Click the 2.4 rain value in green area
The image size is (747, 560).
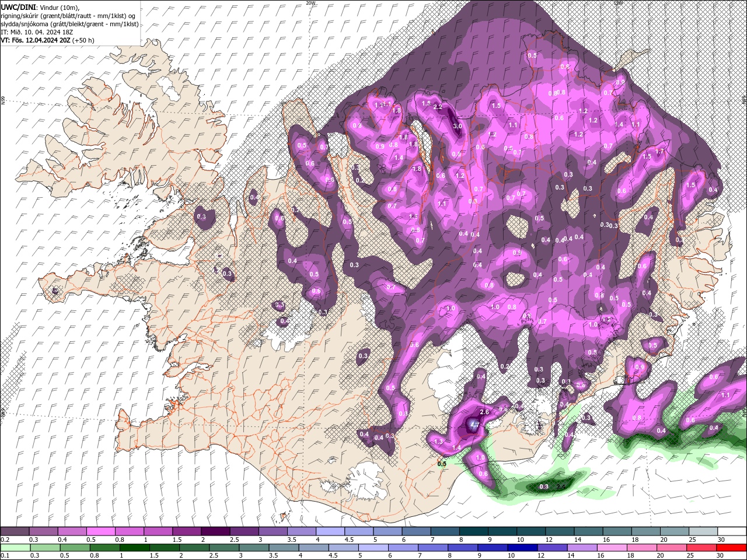tap(561, 487)
